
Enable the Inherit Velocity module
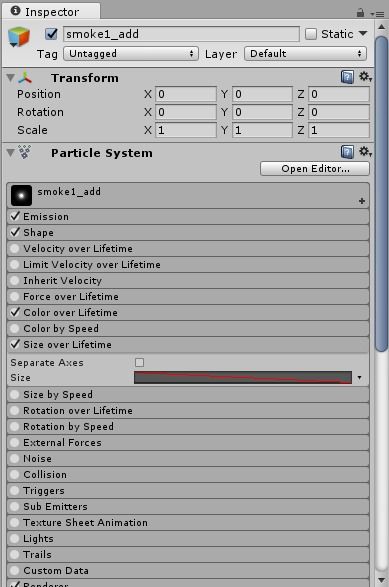coord(15,280)
